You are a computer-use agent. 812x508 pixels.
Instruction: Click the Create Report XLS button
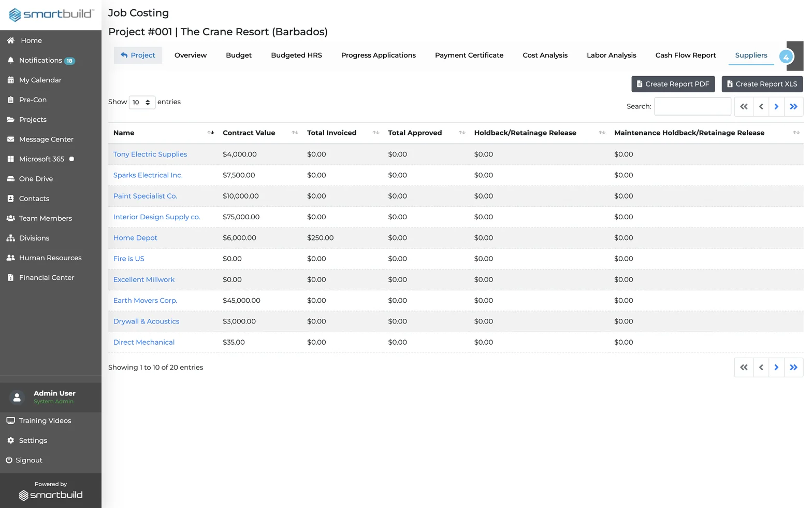[x=762, y=84]
